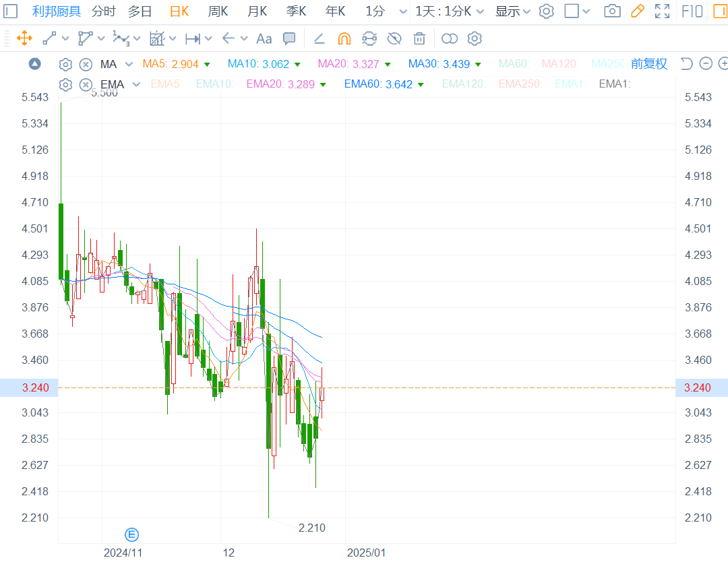This screenshot has height=562, width=728.
Task: Select the 季K quarterly candlestick tab
Action: (x=296, y=11)
